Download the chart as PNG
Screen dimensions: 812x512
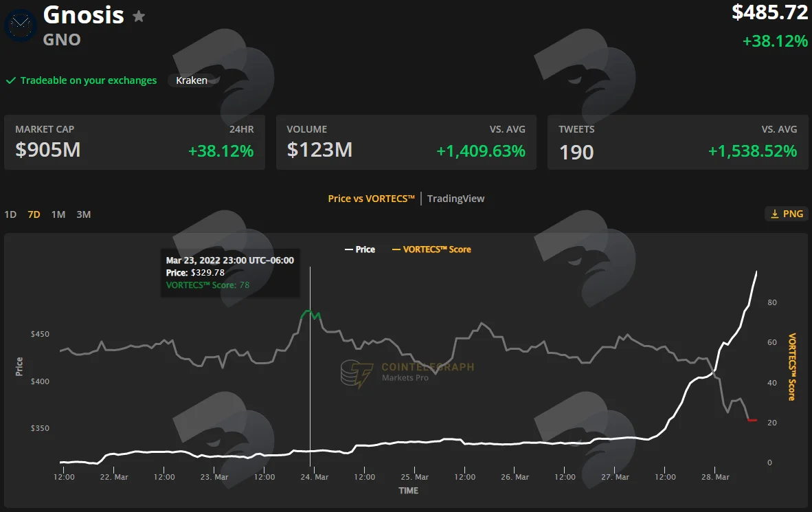(787, 214)
